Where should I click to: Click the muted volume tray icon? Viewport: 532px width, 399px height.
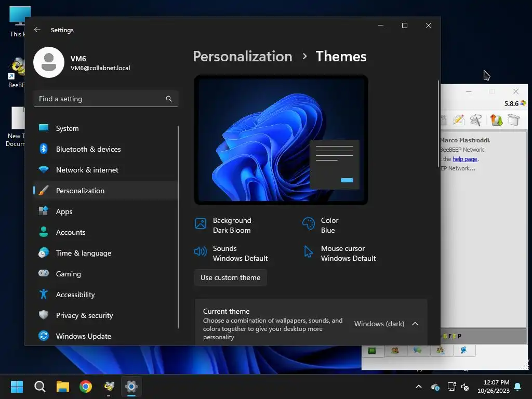coord(465,387)
